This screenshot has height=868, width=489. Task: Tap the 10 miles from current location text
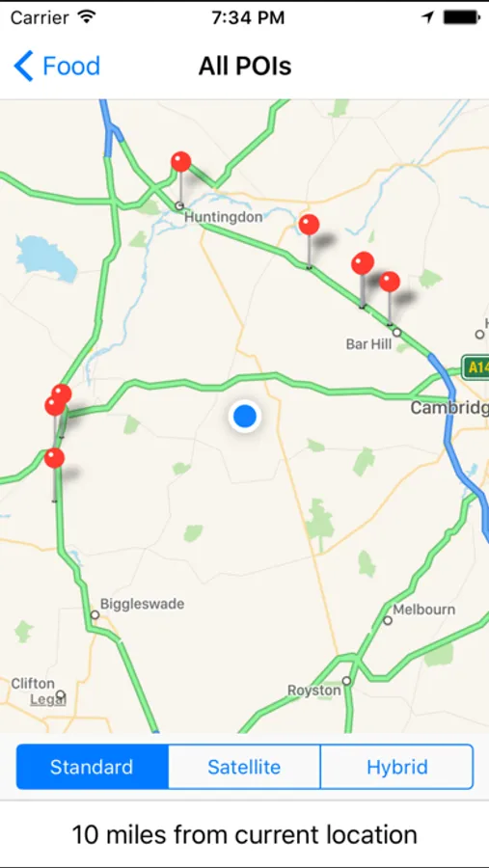tap(244, 835)
